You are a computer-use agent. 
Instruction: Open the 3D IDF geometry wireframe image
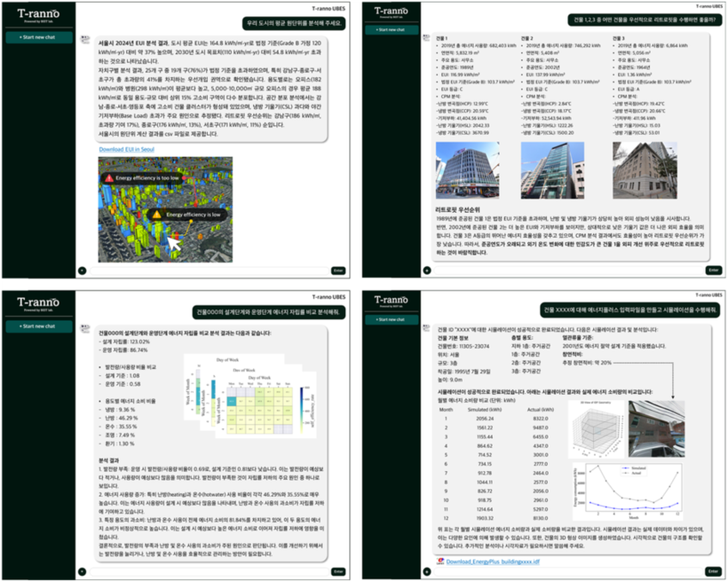pyautogui.click(x=596, y=430)
